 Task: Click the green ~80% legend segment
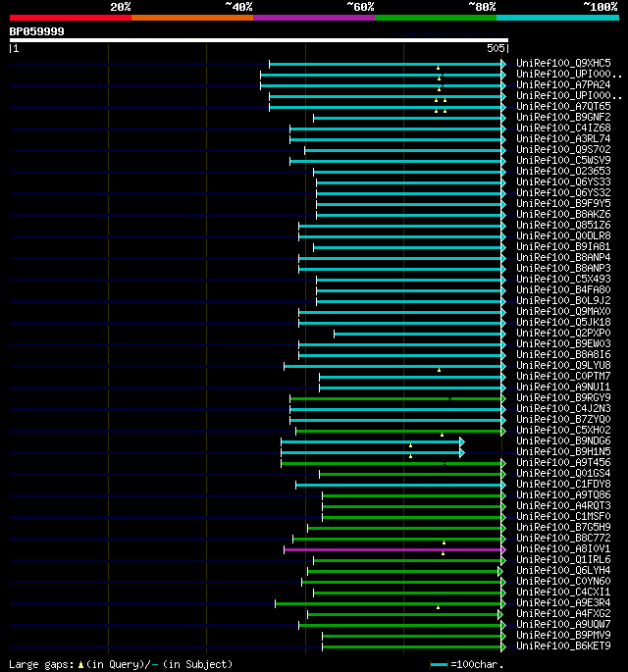point(436,18)
